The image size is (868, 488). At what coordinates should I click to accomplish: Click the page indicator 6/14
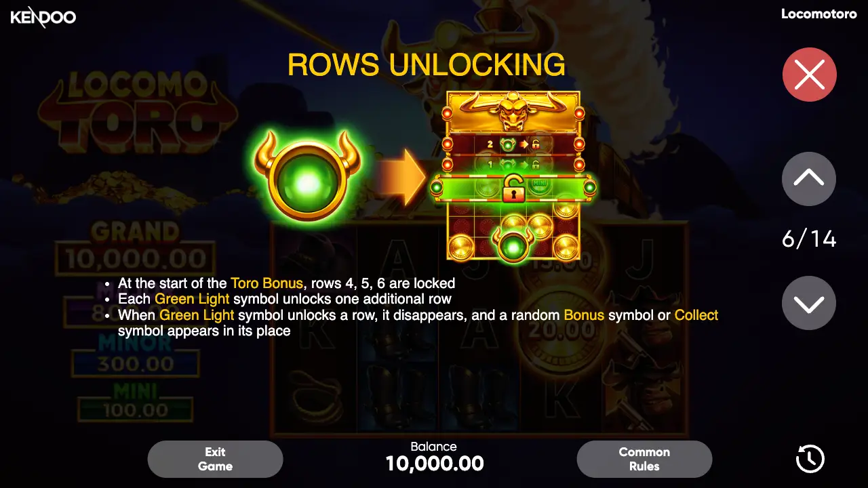(809, 239)
